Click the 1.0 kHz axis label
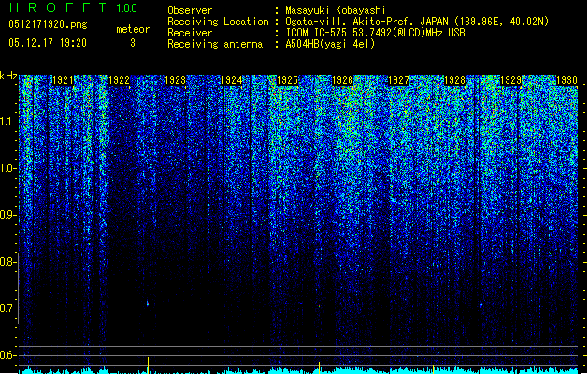This screenshot has width=588, height=374. tap(7, 168)
